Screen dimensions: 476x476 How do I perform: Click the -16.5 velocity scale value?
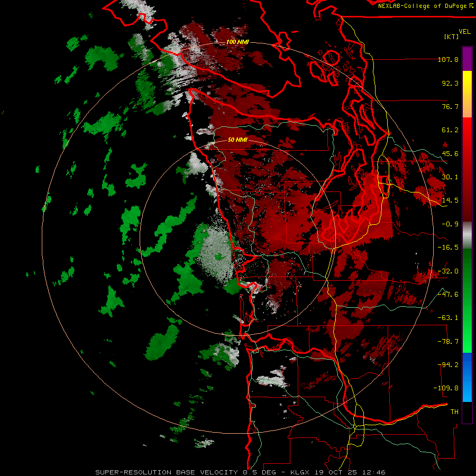448,248
